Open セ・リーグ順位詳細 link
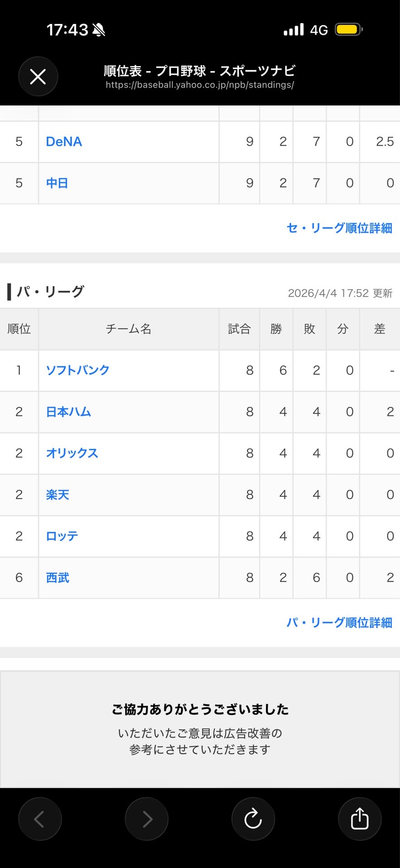 click(339, 228)
